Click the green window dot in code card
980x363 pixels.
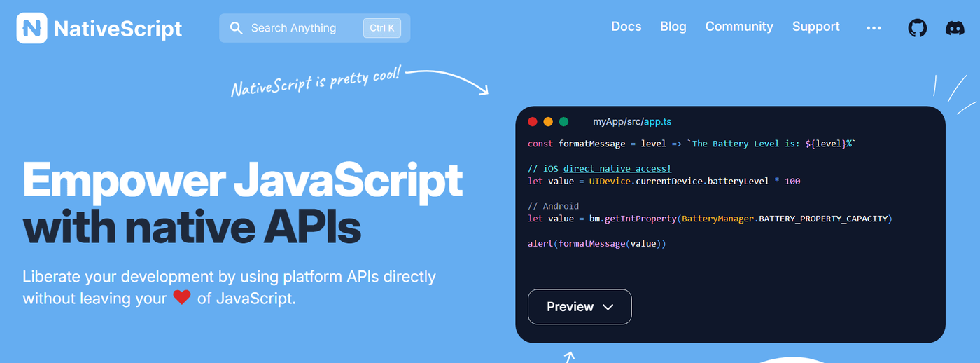[x=564, y=121]
